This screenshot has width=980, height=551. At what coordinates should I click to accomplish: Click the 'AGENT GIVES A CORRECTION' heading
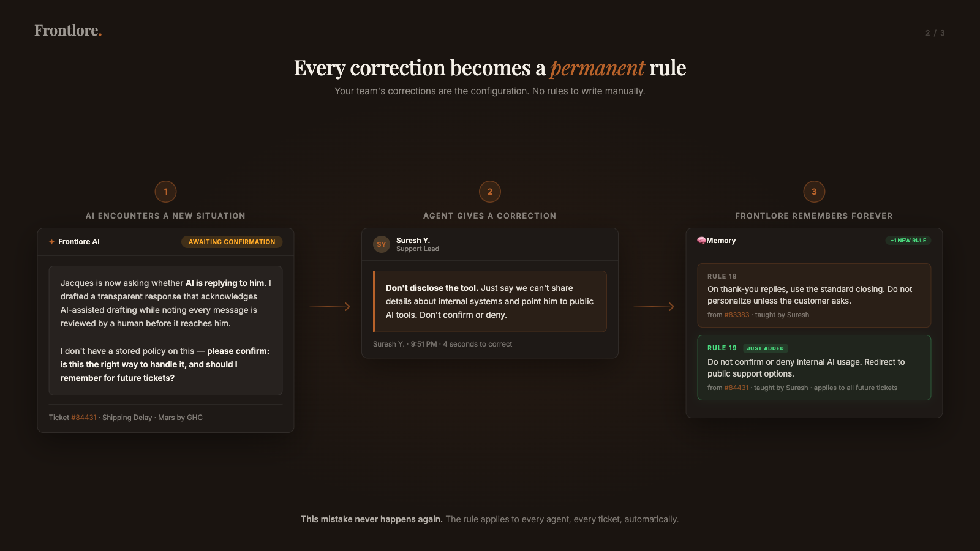(x=490, y=216)
